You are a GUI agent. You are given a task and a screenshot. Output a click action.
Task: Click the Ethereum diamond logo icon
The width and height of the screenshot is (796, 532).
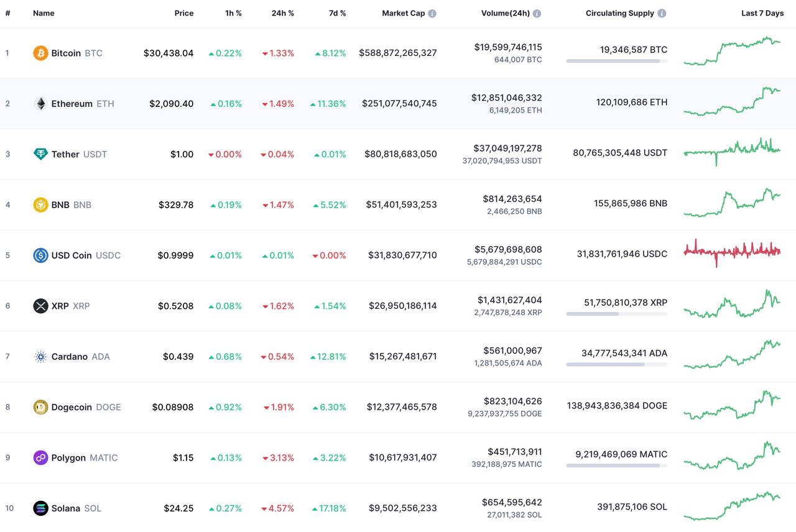click(x=40, y=104)
